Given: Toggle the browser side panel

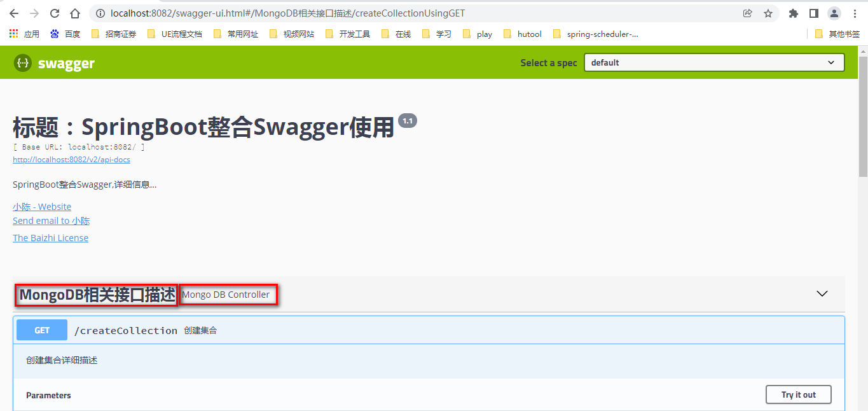Looking at the screenshot, I should [x=813, y=13].
